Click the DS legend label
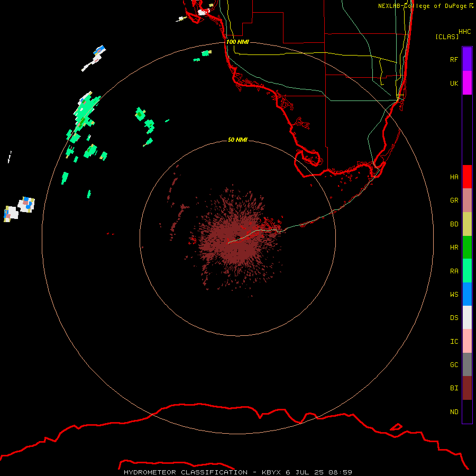Image resolution: width=476 pixels, height=476 pixels. coord(454,318)
